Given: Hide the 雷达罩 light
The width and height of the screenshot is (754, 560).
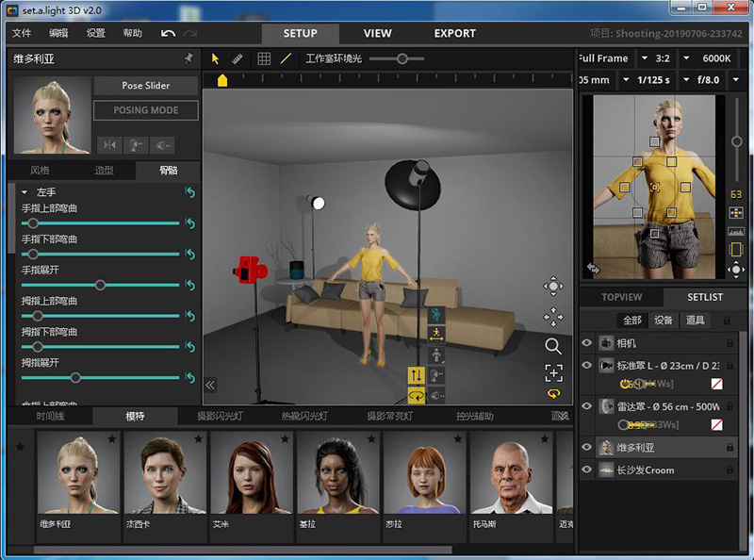Looking at the screenshot, I should click(586, 405).
